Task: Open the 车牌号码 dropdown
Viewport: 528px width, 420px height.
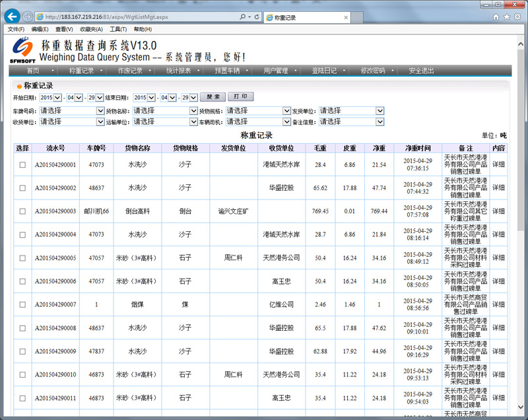Action: click(x=72, y=111)
